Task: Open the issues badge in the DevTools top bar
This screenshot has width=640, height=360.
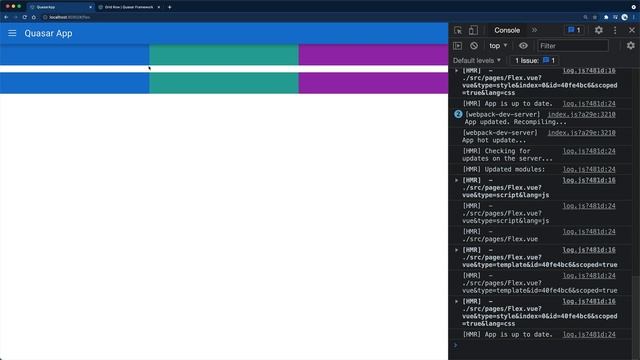Action: tap(574, 30)
